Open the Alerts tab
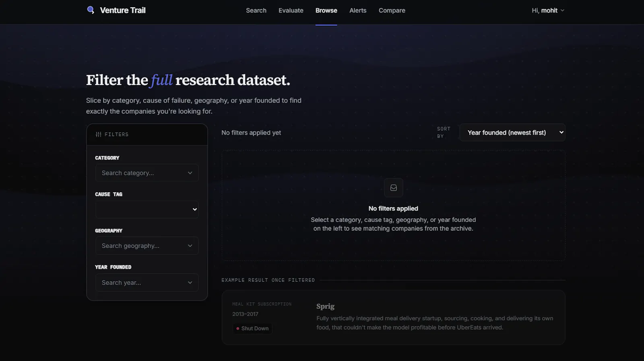 (x=358, y=10)
